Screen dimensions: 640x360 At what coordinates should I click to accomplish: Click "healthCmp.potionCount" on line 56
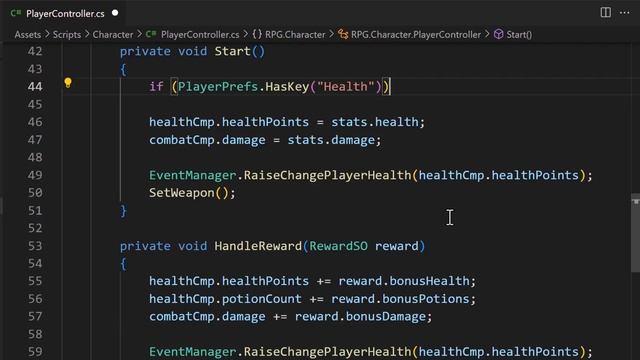coord(225,299)
